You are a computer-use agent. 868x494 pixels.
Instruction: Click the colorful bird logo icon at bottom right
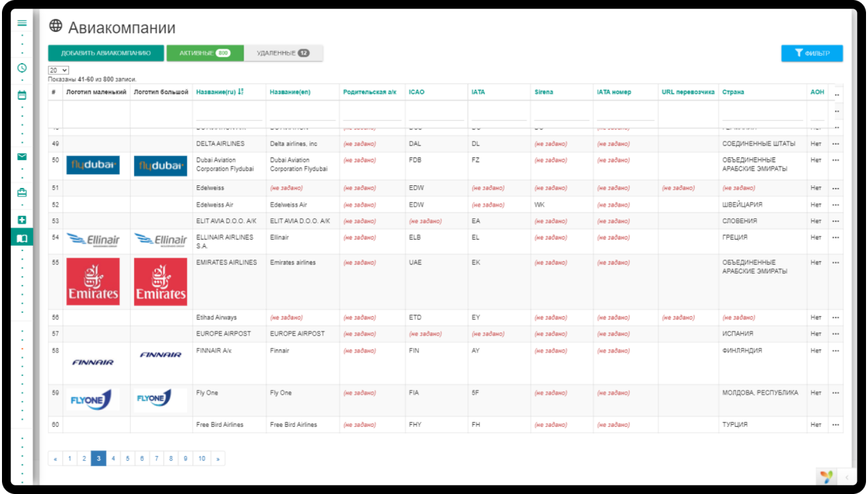tap(826, 477)
